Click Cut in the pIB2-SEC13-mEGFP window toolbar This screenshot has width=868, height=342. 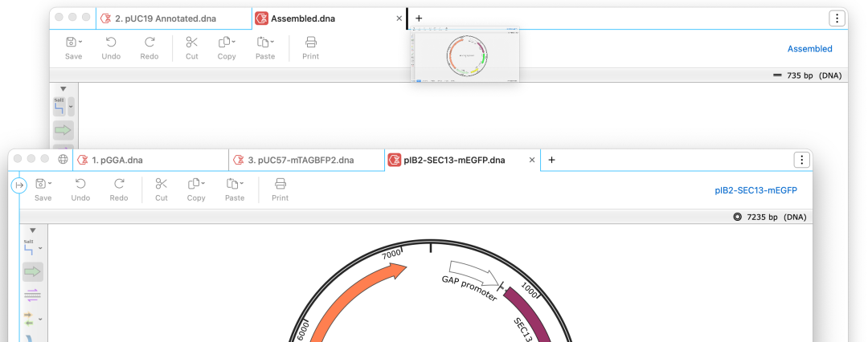161,189
